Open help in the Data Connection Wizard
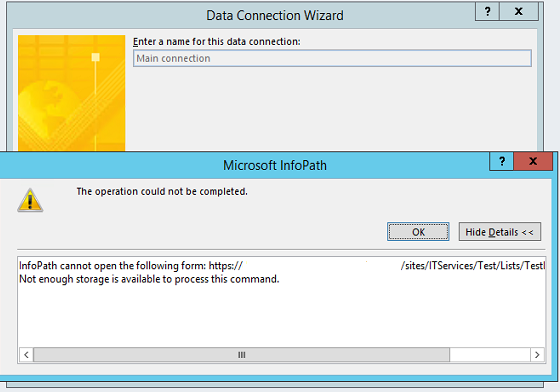 488,12
